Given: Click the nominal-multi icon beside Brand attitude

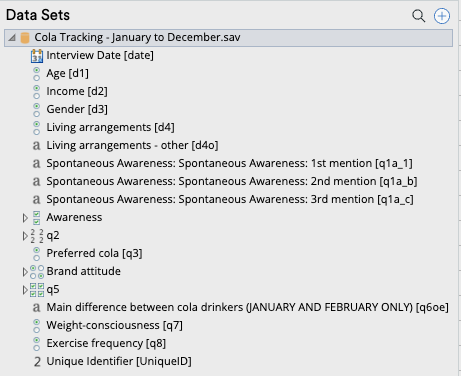Looking at the screenshot, I should (x=37, y=272).
